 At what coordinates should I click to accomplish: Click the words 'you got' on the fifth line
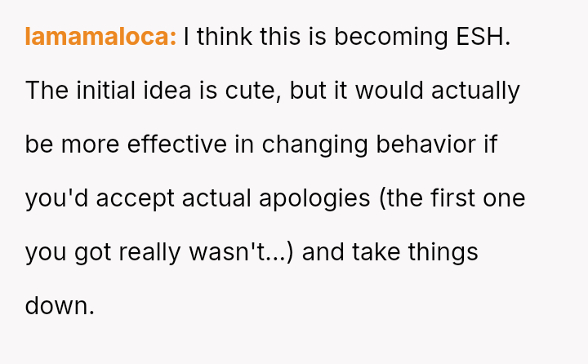point(68,252)
